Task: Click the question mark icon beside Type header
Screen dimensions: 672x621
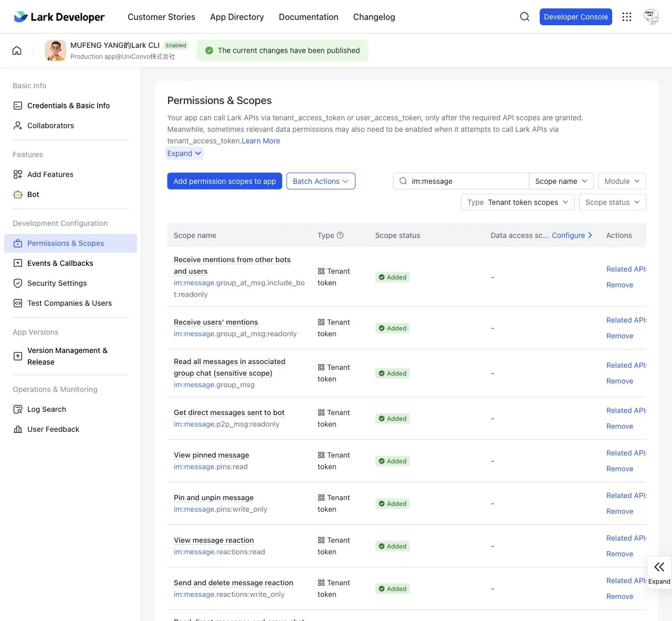Action: point(340,235)
